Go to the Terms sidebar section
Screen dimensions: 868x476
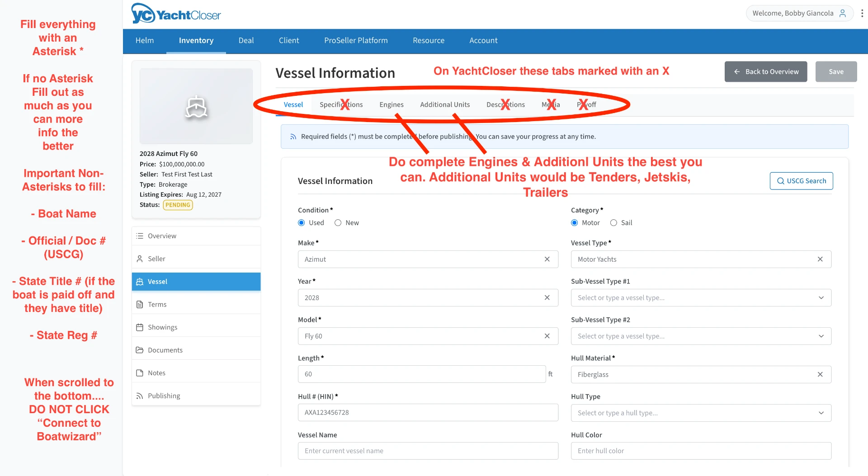click(x=196, y=304)
